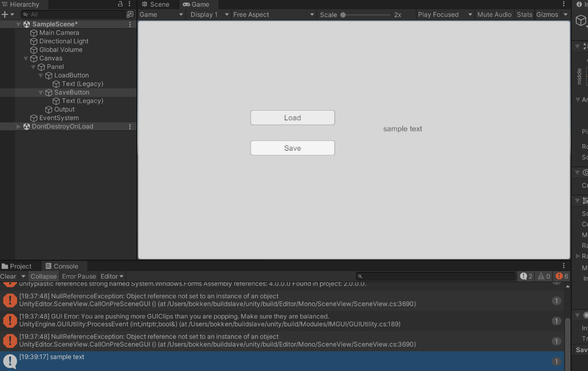Toggle the warning count filter

544,276
